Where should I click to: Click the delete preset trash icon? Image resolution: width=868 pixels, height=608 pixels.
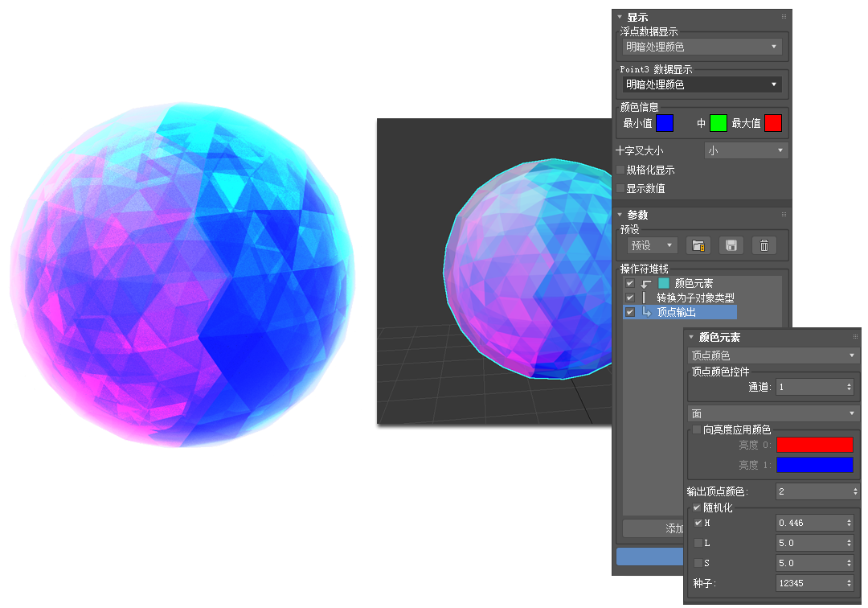coord(764,245)
